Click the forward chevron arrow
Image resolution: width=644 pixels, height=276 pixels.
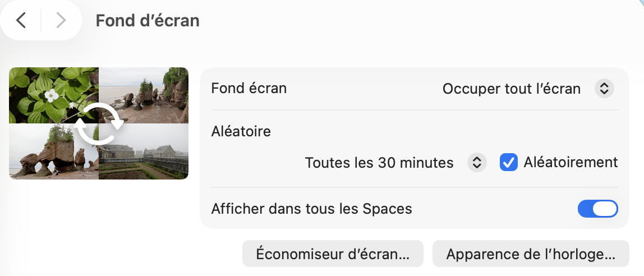click(x=61, y=21)
